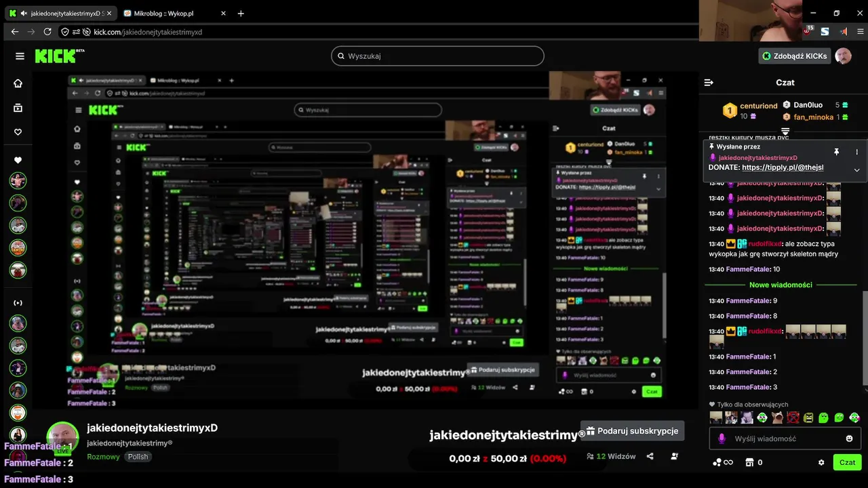Viewport: 868px width, 488px height.
Task: Click the Polish language tag
Action: (x=138, y=457)
